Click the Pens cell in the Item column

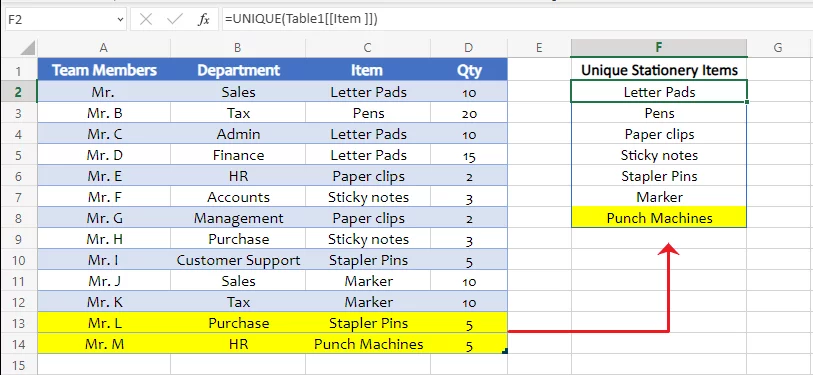pos(368,113)
